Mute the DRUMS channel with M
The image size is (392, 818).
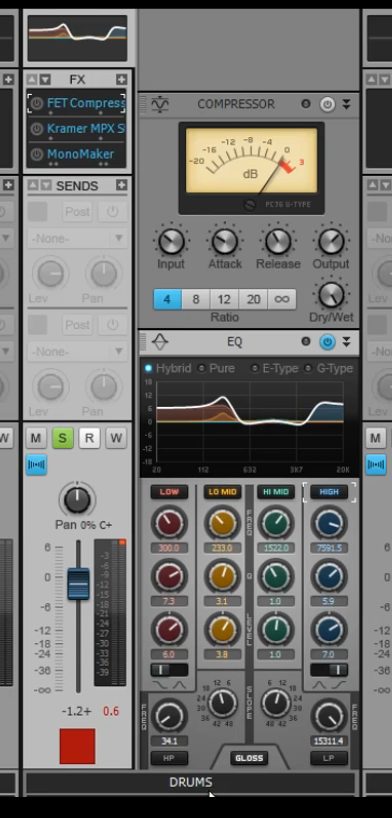35,438
